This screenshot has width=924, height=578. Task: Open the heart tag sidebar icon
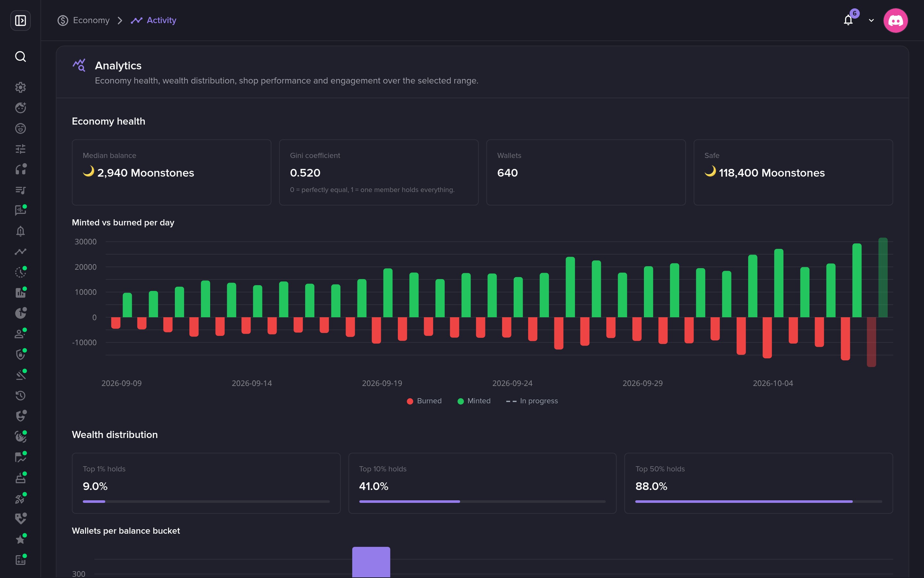tap(20, 519)
